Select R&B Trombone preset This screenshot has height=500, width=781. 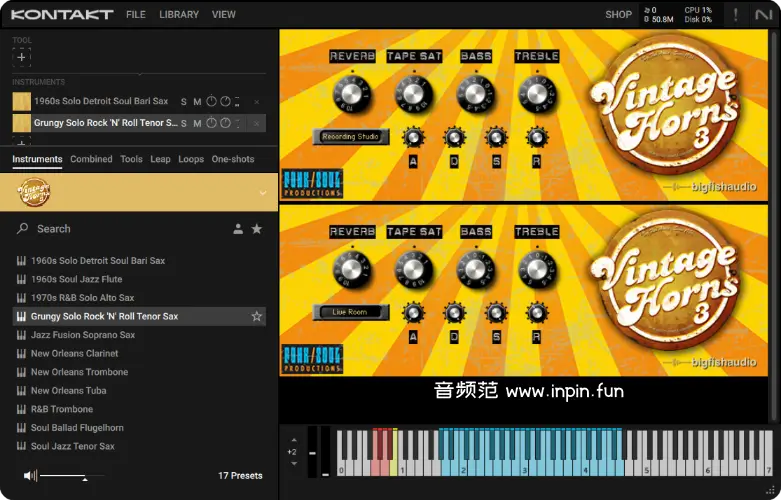(139, 409)
